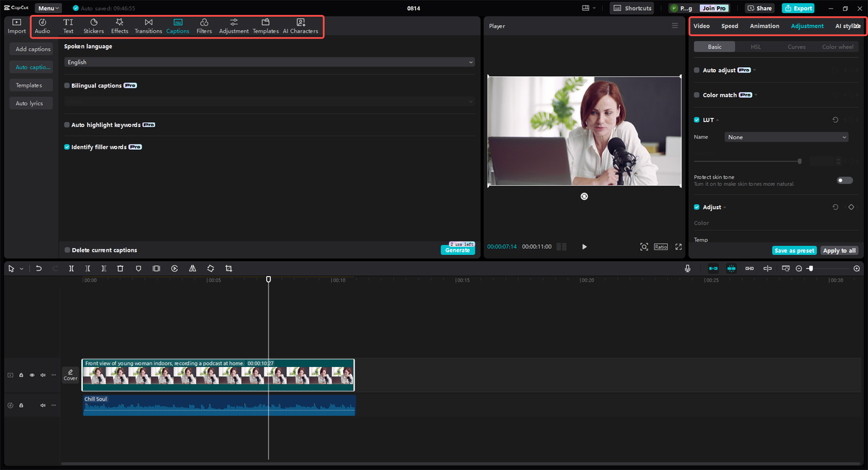Viewport: 868px width, 470px height.
Task: Enable the Color match checkbox
Action: pyautogui.click(x=696, y=95)
